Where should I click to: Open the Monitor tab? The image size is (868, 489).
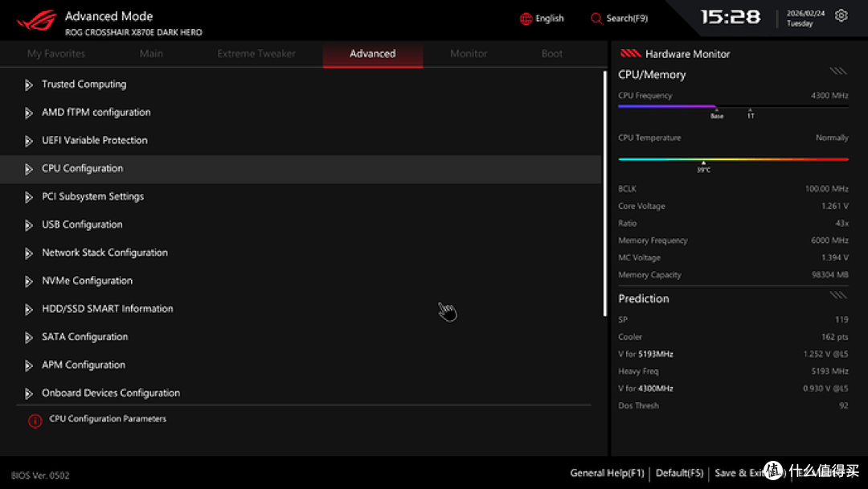[469, 54]
